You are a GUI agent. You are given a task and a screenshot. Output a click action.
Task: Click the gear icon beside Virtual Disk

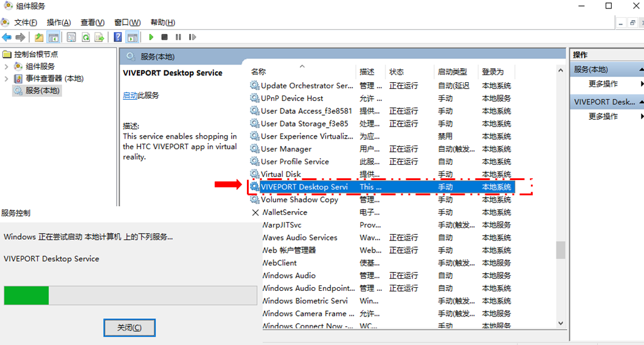[255, 174]
